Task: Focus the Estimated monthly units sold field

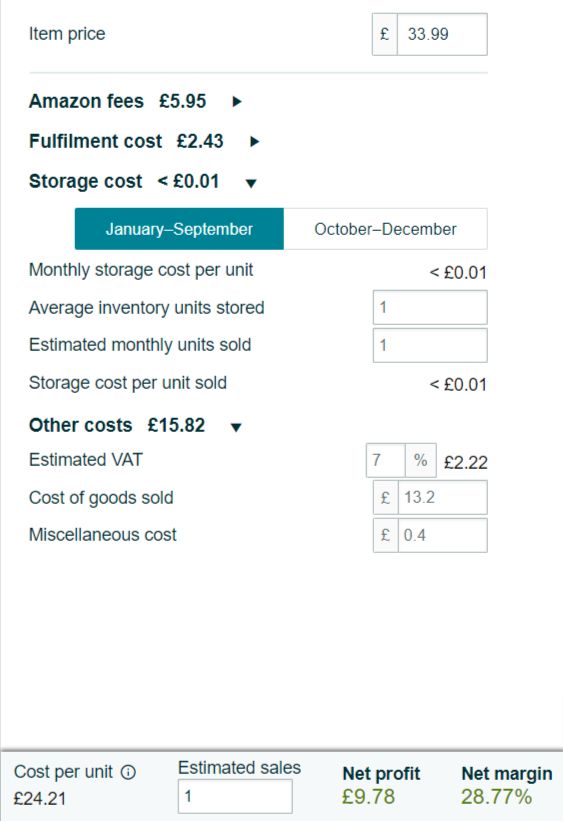Action: pos(430,345)
